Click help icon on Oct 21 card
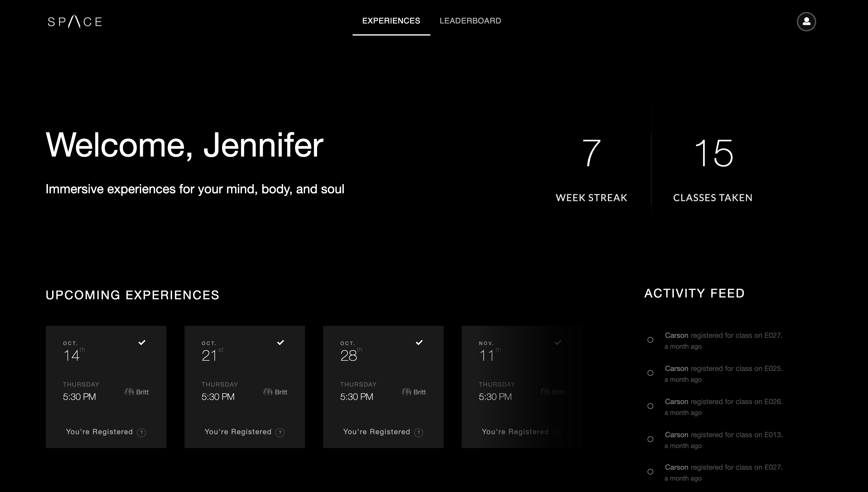 pyautogui.click(x=280, y=432)
